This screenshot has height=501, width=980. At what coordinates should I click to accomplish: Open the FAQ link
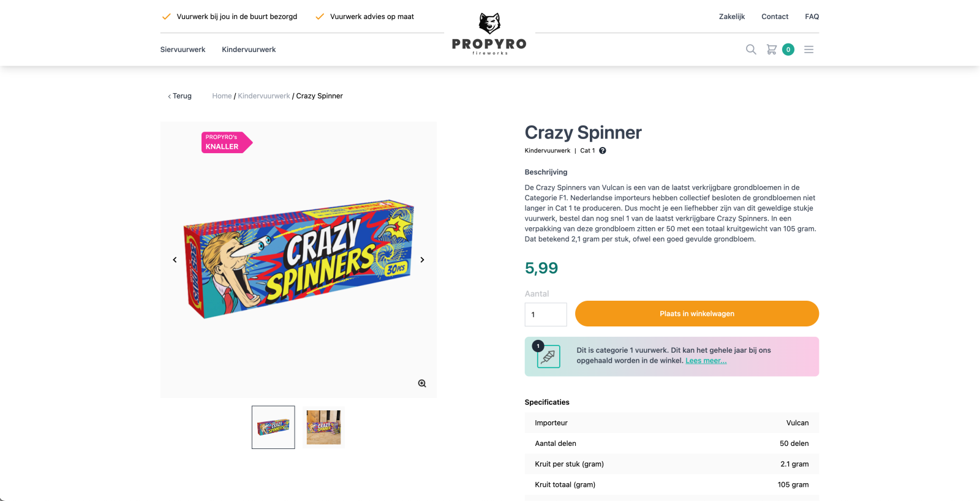tap(812, 17)
